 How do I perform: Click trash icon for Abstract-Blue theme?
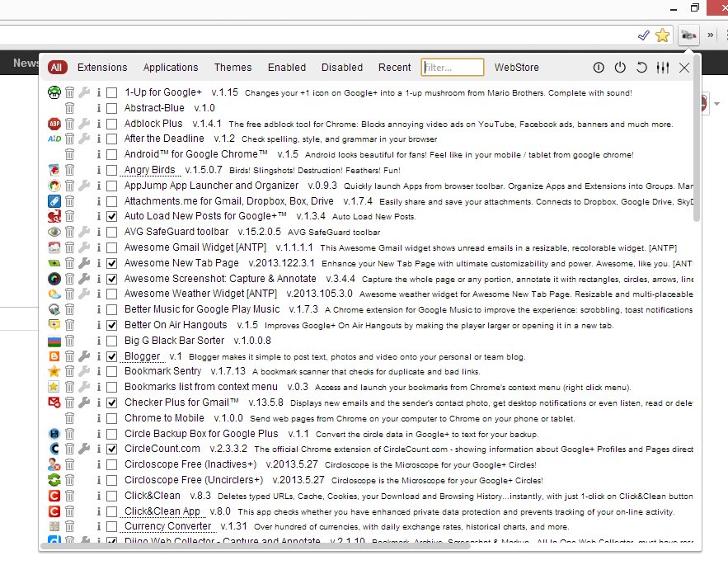(x=69, y=108)
